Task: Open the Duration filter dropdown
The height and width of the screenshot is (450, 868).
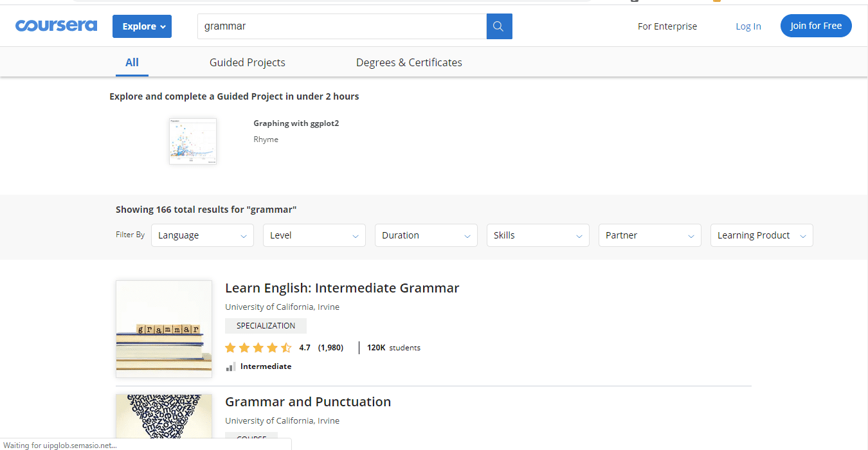Action: 426,235
